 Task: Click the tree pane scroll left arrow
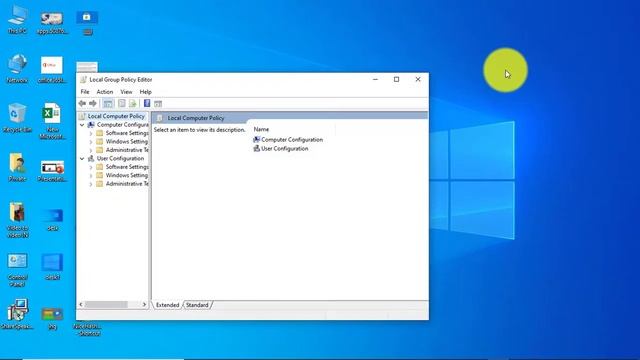point(81,304)
